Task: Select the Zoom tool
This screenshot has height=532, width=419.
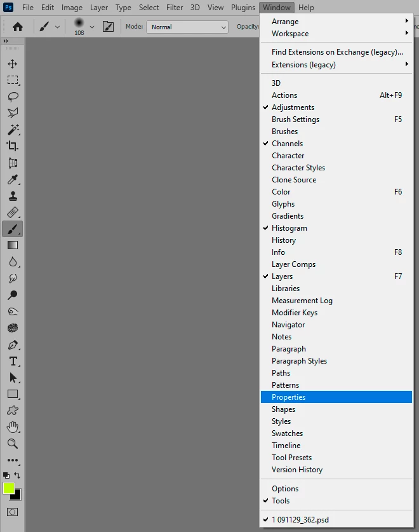Action: (13, 444)
